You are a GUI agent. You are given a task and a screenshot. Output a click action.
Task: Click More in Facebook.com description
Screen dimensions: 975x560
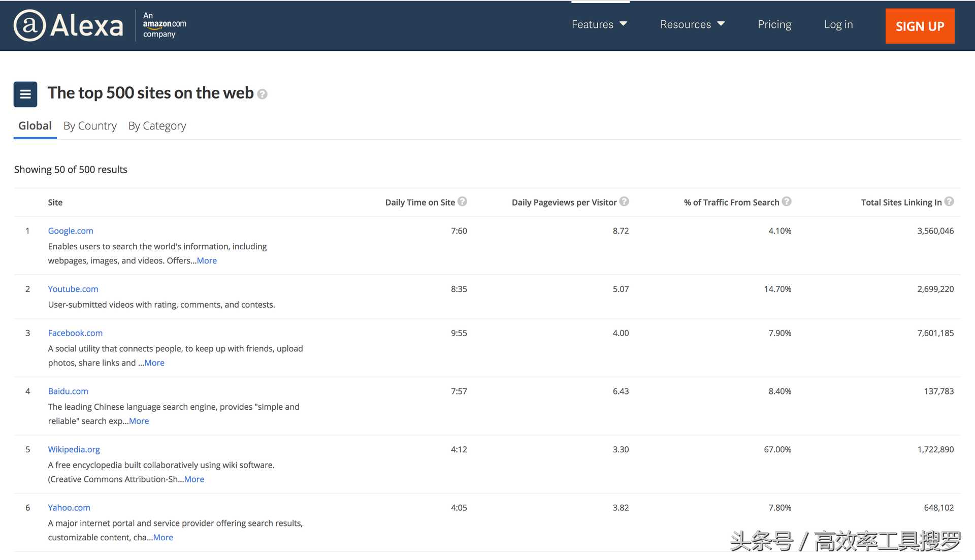(x=154, y=363)
